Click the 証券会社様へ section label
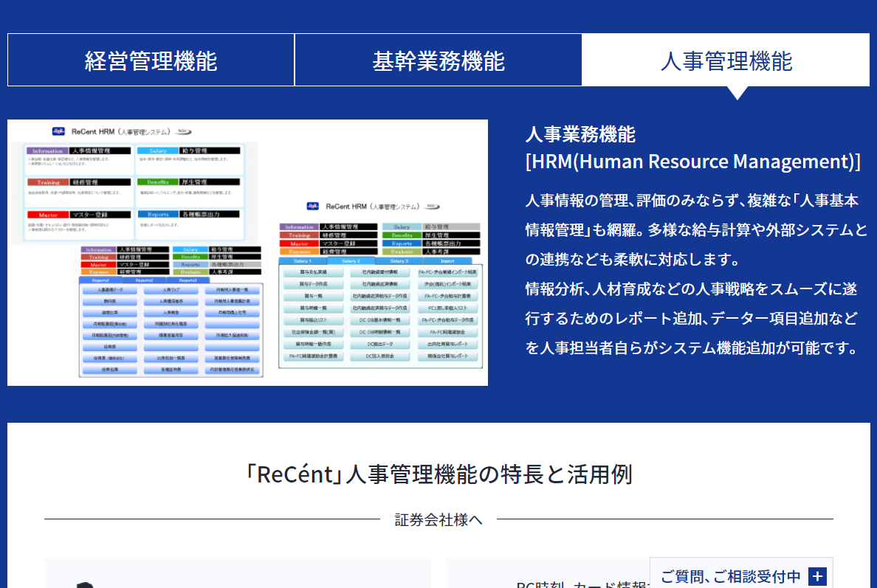The width and height of the screenshot is (877, 588). point(438,520)
